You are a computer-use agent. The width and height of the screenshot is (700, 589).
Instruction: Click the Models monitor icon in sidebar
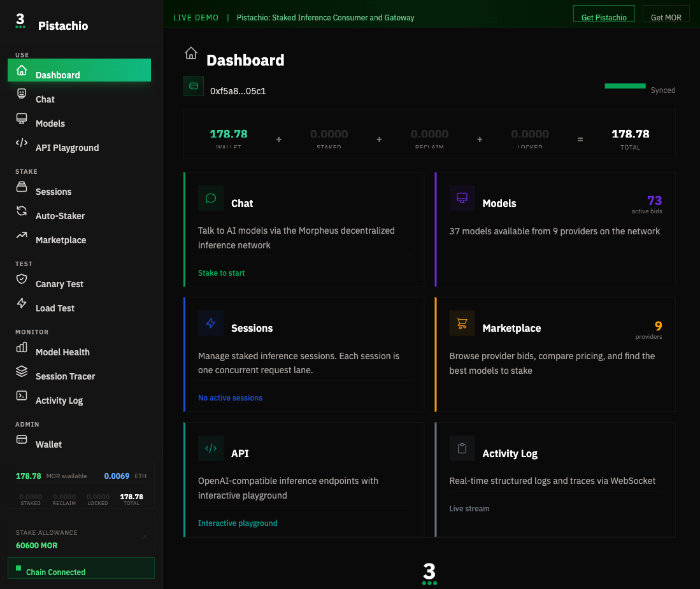click(x=22, y=118)
